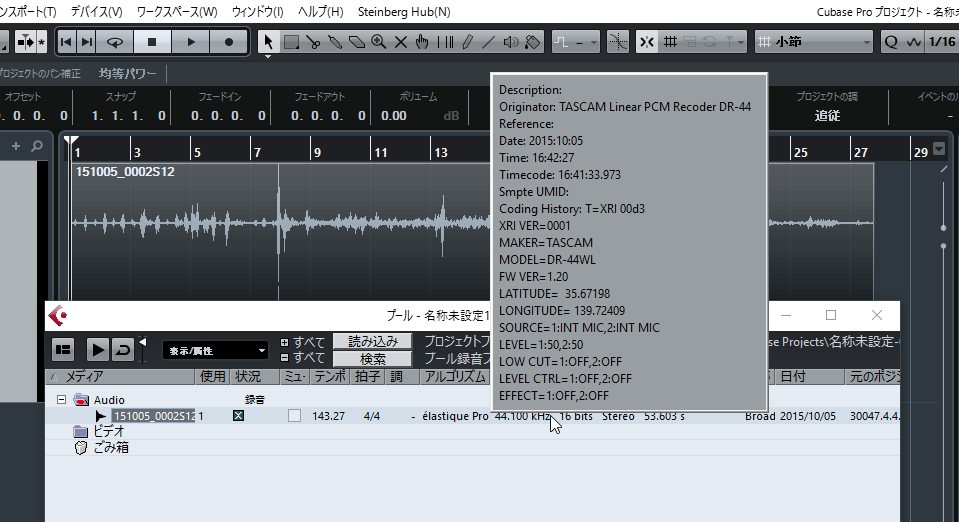The height and width of the screenshot is (522, 959).
Task: Toggle loop playback in the Pool
Action: [122, 350]
